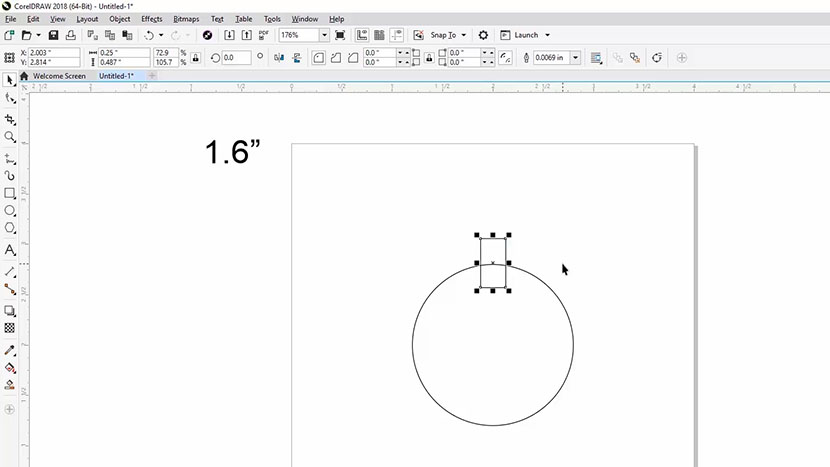Image resolution: width=830 pixels, height=467 pixels.
Task: Click the Publish to PDF icon
Action: coord(264,35)
